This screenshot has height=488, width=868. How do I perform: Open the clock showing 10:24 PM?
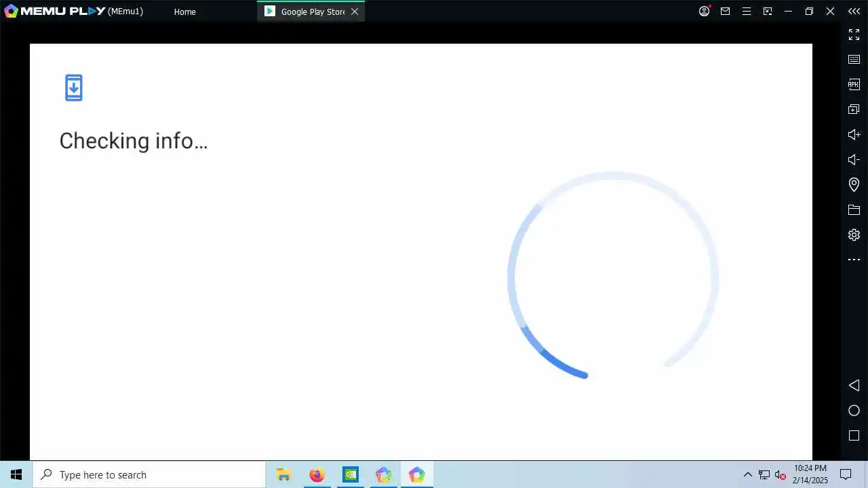coord(810,474)
